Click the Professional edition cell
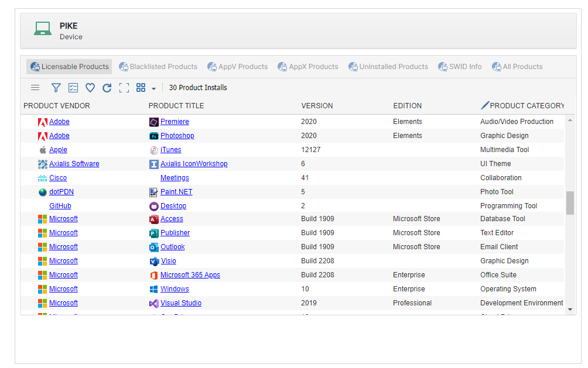Viewport: 588px width, 368px height. 412,303
